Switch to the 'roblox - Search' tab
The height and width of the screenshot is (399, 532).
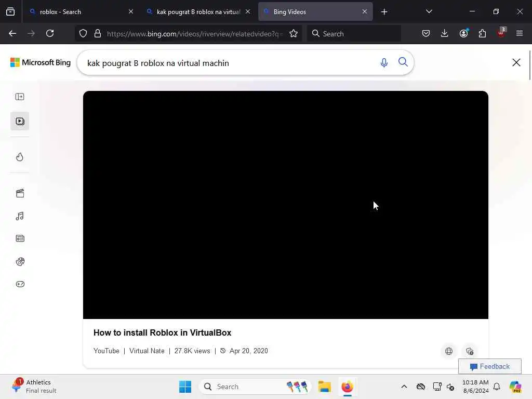(81, 12)
